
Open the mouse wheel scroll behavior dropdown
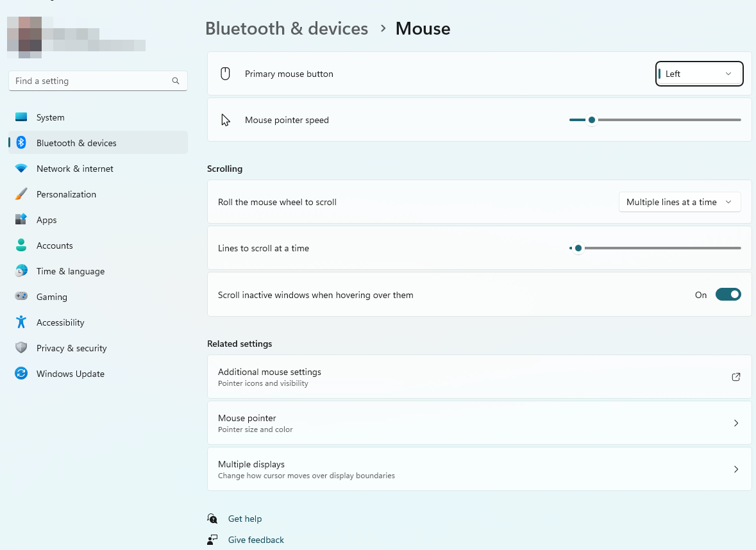(680, 202)
